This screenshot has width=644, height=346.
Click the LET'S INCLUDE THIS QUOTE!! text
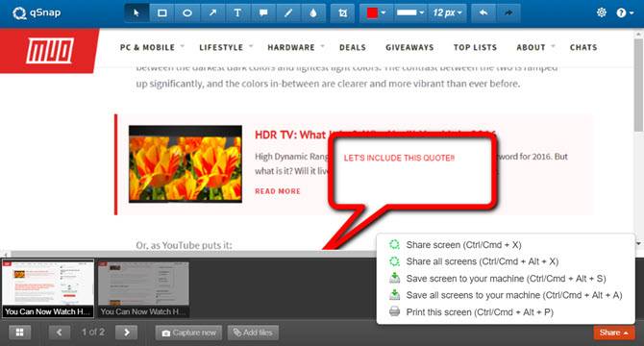tap(399, 158)
